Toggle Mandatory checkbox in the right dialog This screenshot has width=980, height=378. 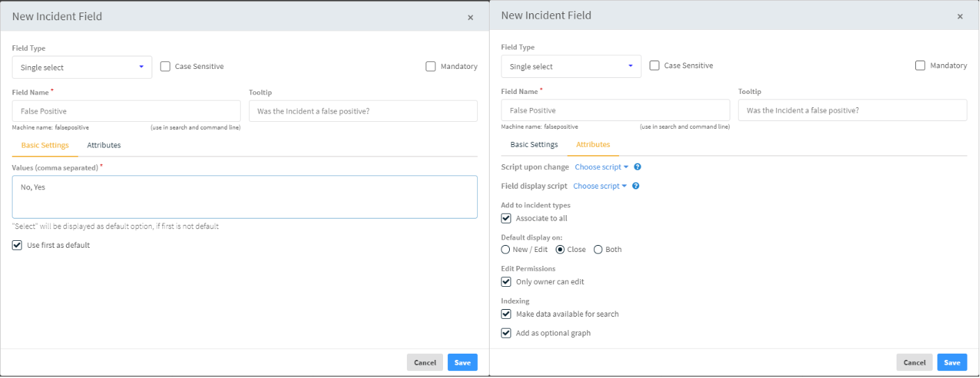[920, 65]
